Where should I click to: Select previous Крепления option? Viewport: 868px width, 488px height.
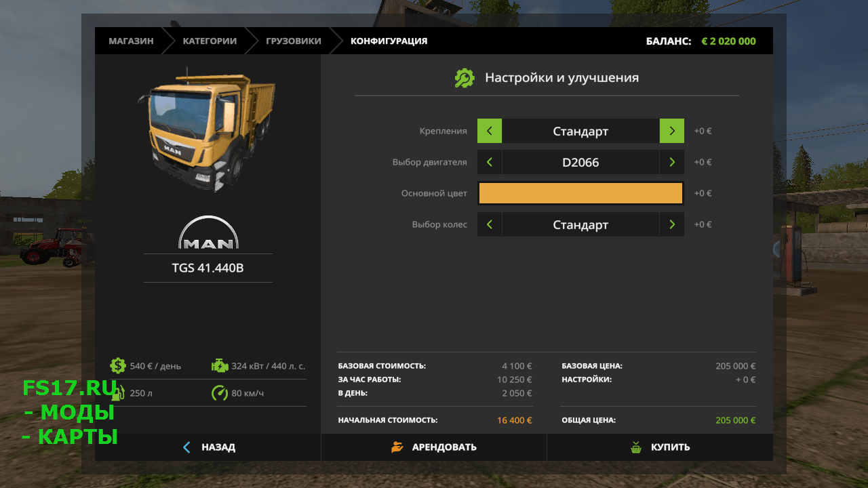(x=490, y=131)
